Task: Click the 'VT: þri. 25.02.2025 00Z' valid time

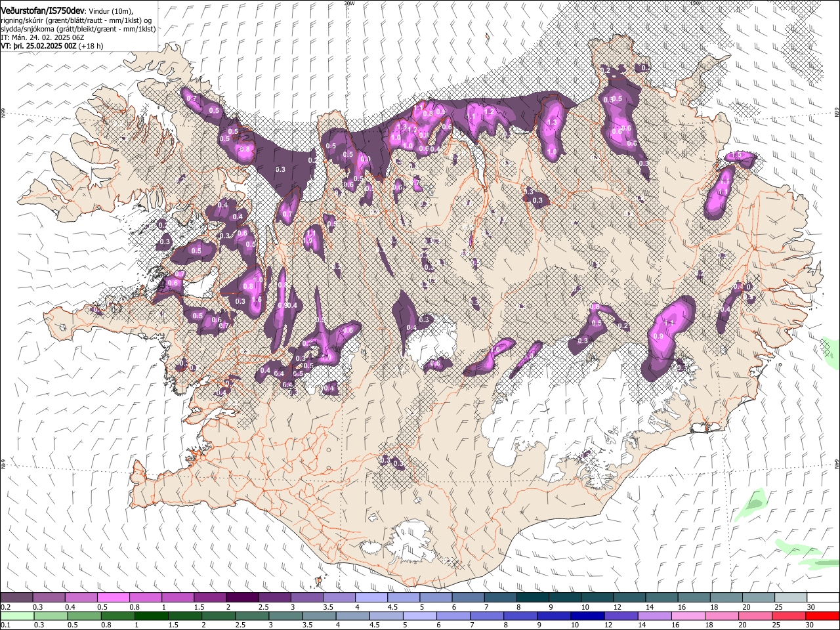Action: click(x=39, y=46)
